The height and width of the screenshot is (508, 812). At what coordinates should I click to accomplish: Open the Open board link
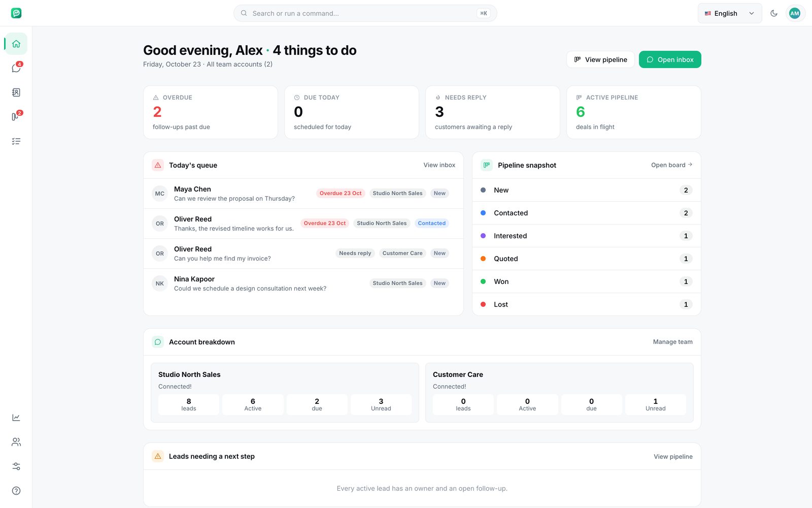pyautogui.click(x=672, y=165)
